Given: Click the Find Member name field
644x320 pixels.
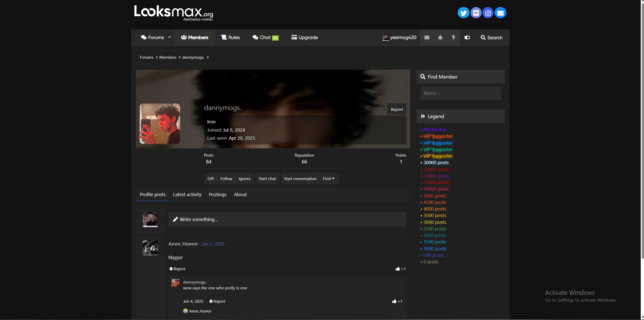Looking at the screenshot, I should [460, 93].
